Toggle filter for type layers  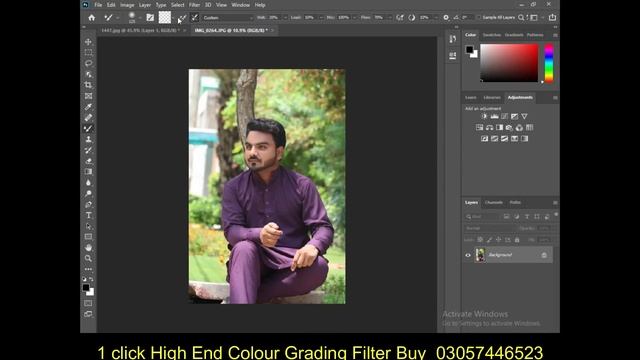click(527, 217)
